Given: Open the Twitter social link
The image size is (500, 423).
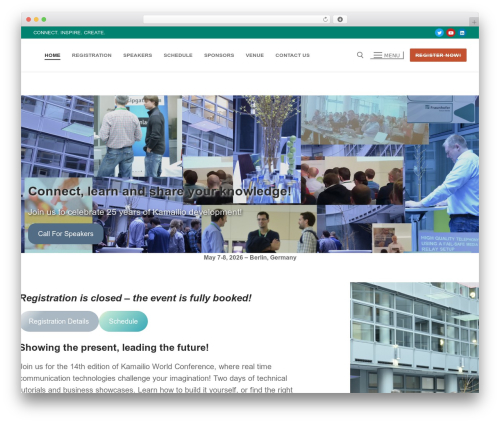Looking at the screenshot, I should 439,33.
